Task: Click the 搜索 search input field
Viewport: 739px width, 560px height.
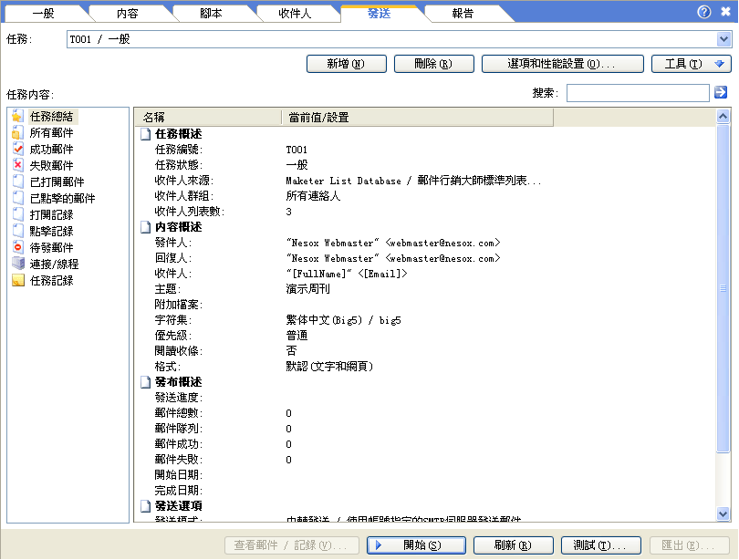Action: click(637, 93)
